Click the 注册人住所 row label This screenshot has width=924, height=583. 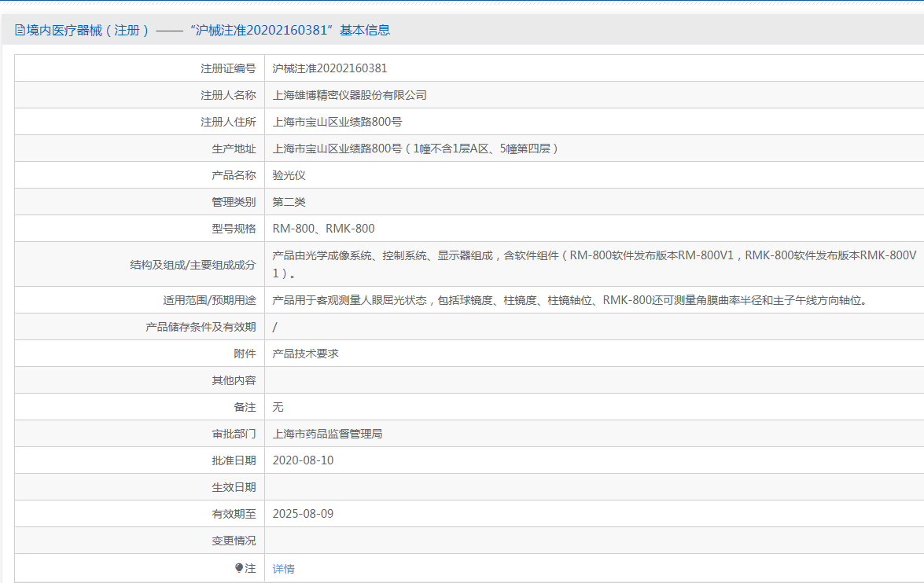point(228,122)
